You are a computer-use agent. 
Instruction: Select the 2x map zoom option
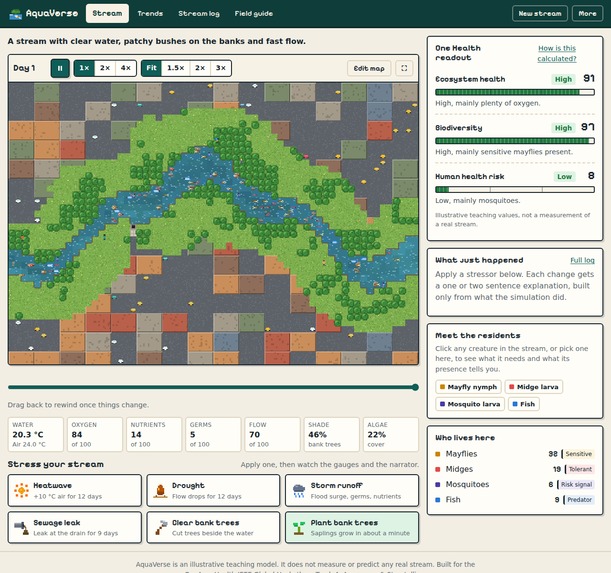tap(200, 68)
